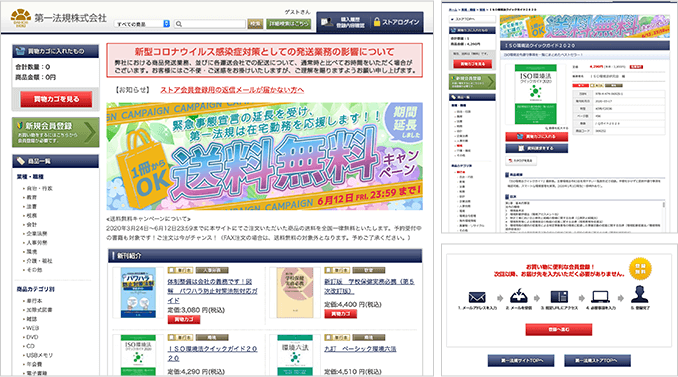
Task: Select CD under 商品カテゴリ別
Action: pos(31,346)
